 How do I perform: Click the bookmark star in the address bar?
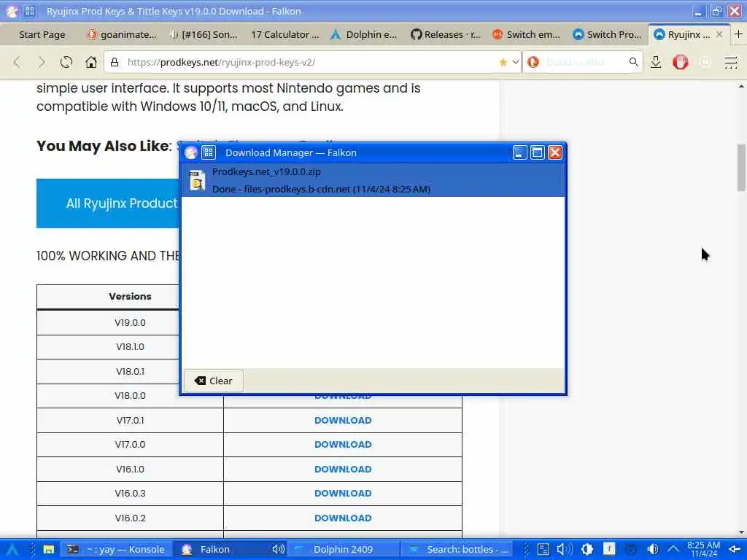(503, 62)
